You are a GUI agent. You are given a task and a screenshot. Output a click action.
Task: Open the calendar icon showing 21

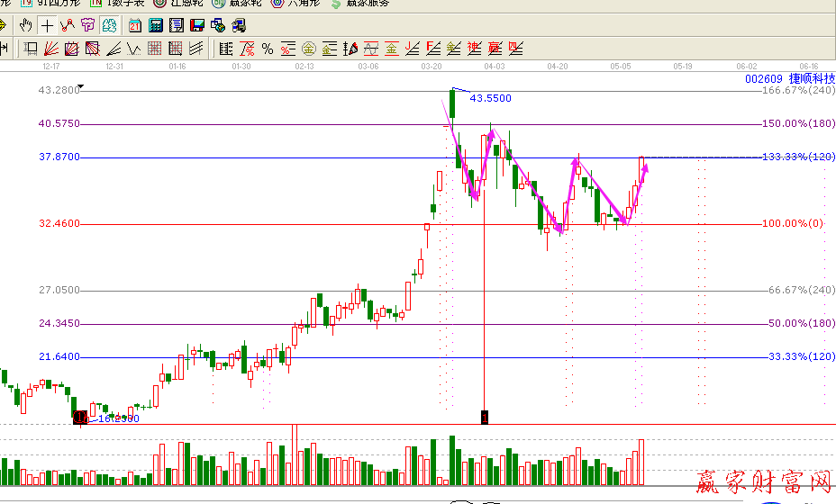coord(134,24)
